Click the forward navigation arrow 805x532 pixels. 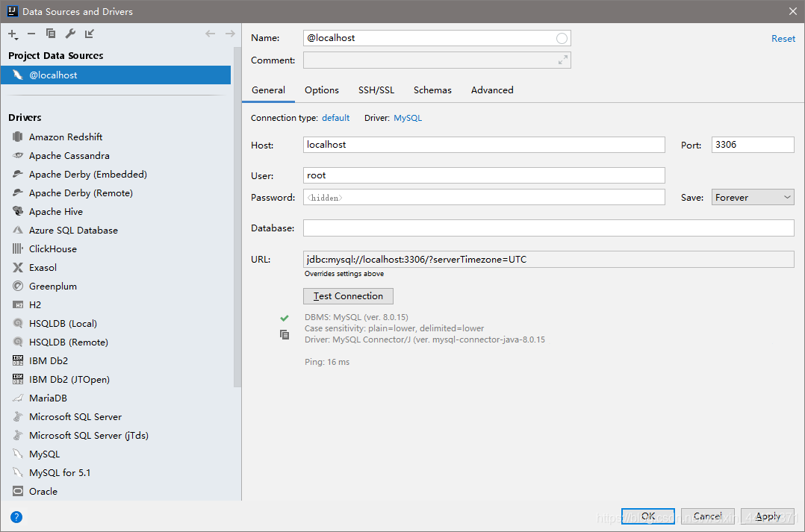pyautogui.click(x=229, y=33)
